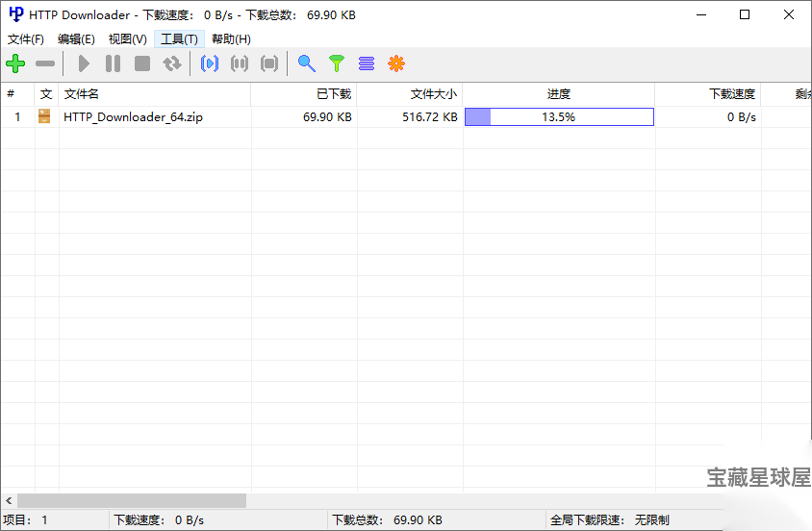Stop the download with the square stop icon
Screen dimensions: 812x531
click(142, 63)
